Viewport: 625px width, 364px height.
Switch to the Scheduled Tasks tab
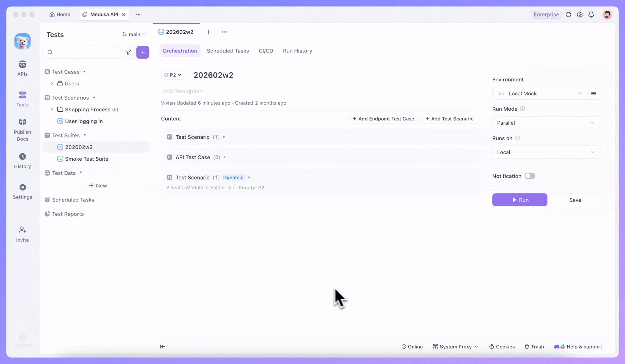pos(228,51)
